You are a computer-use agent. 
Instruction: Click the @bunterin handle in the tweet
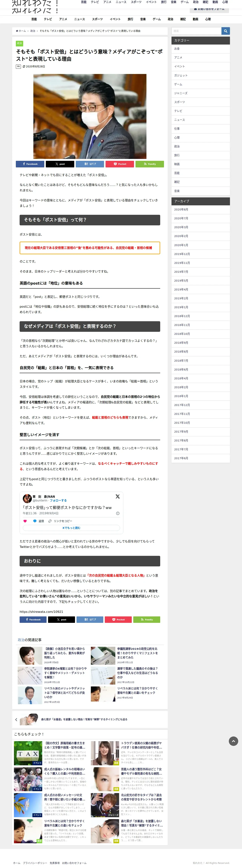(40, 500)
